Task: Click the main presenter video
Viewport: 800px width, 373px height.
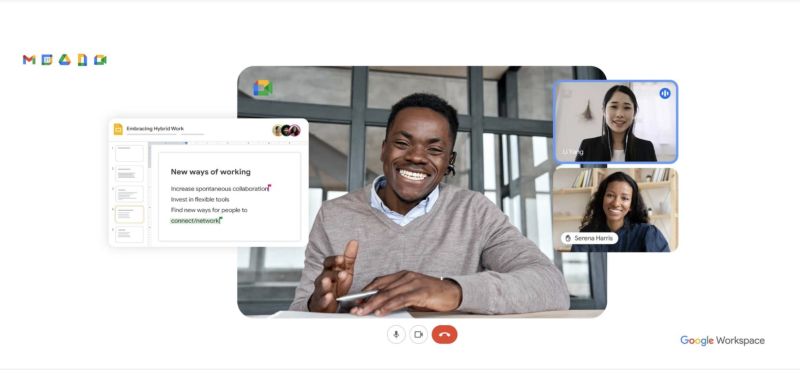Action: tap(421, 191)
